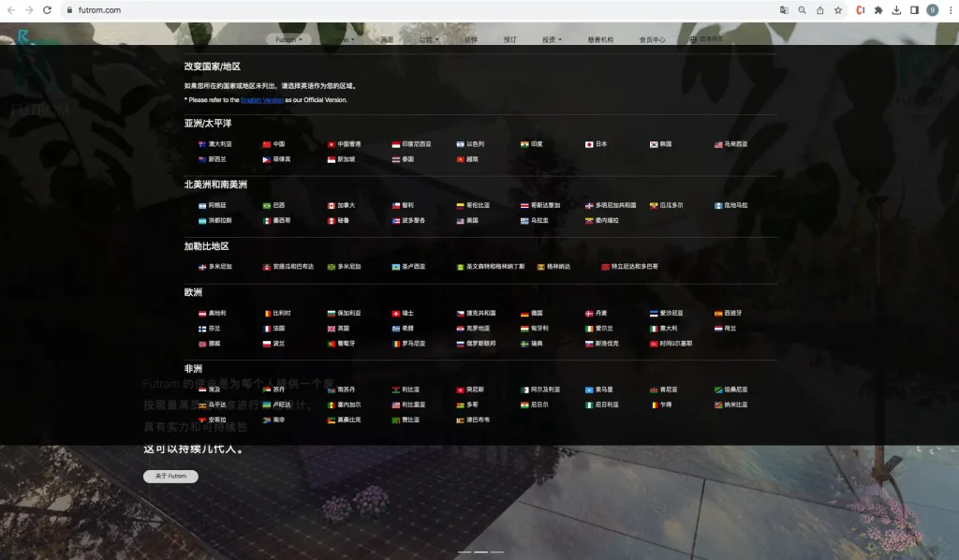Toggle the browser side panel
959x560 pixels.
tap(914, 10)
